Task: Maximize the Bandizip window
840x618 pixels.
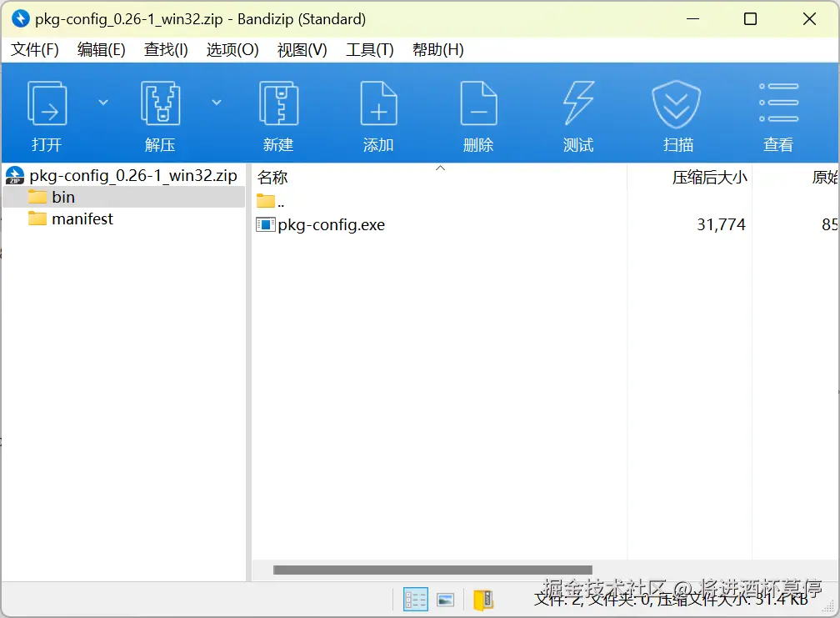Action: (751, 18)
